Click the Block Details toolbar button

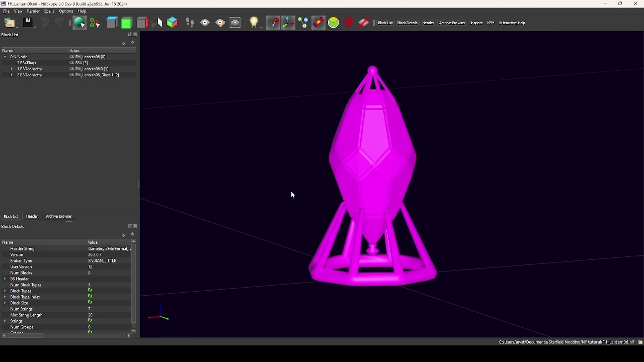[408, 23]
